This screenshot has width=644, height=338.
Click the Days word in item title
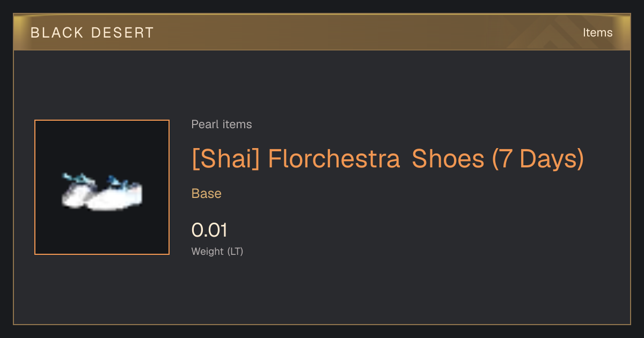tap(548, 159)
